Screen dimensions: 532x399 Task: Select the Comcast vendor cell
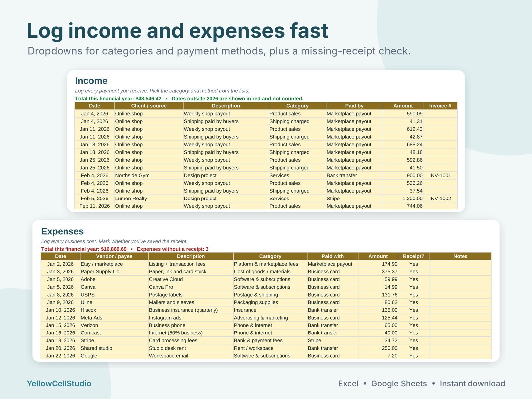[x=114, y=333]
